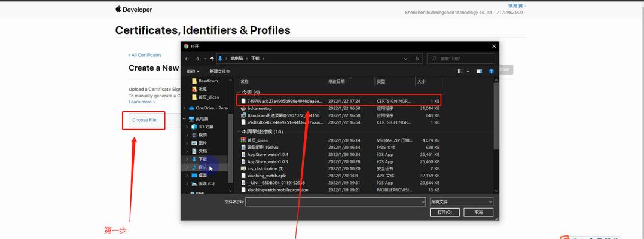This screenshot has width=644, height=239.
Task: Click the 此电脑 breadcrumb in address bar
Action: coord(236,59)
